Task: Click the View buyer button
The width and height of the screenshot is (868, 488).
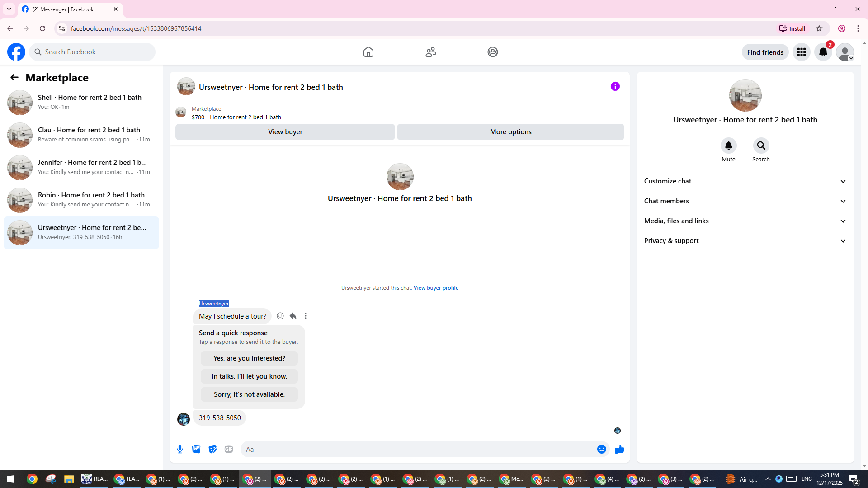Action: coord(285,132)
